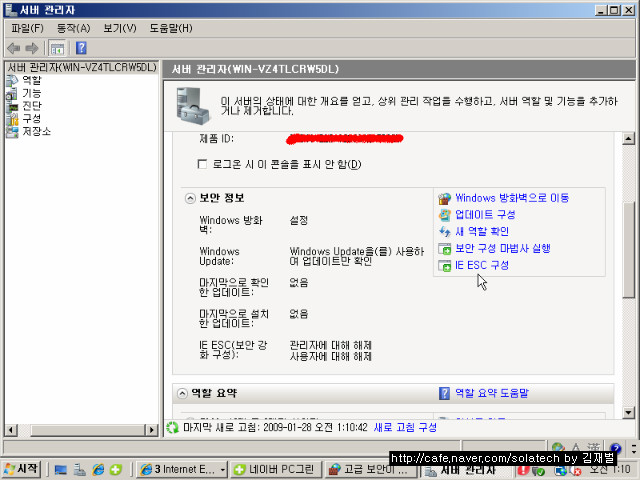Open the IE ESC 구성 link
The width and height of the screenshot is (640, 480).
pyautogui.click(x=482, y=265)
